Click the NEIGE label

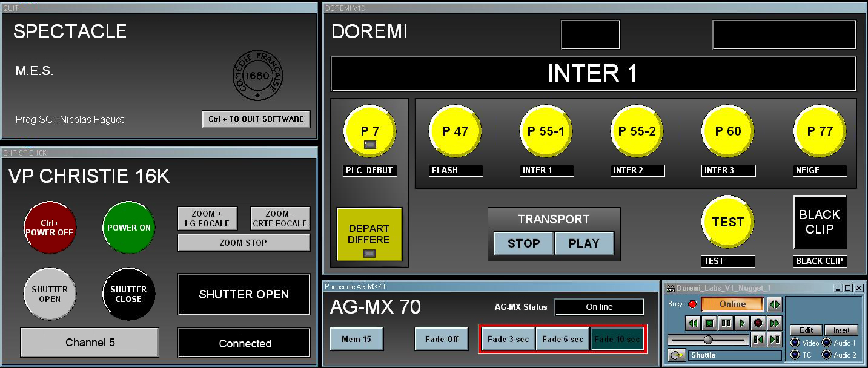(x=820, y=170)
